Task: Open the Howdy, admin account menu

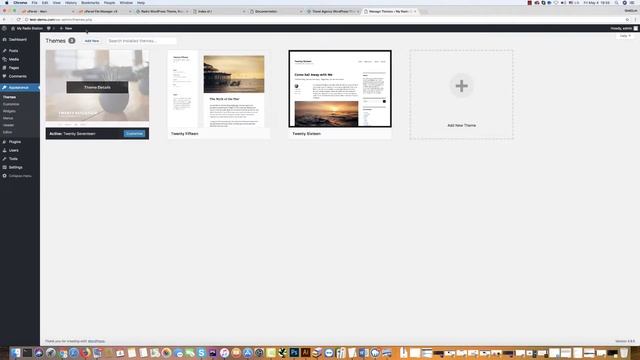Action: (624, 28)
